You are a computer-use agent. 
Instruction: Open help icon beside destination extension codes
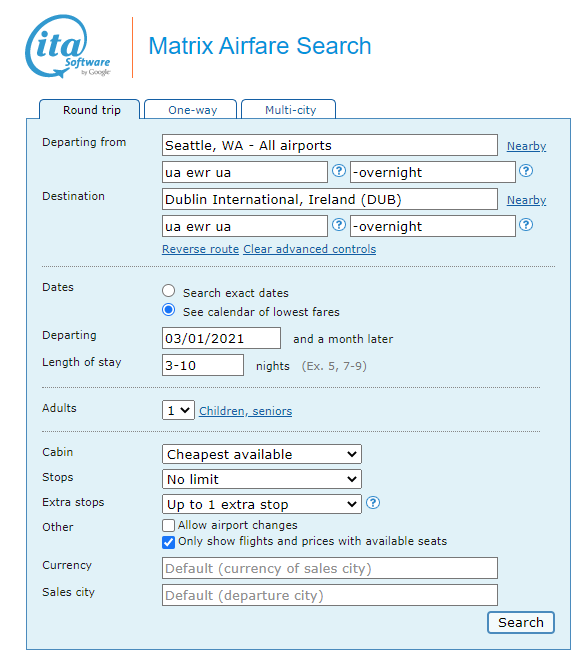tap(526, 225)
